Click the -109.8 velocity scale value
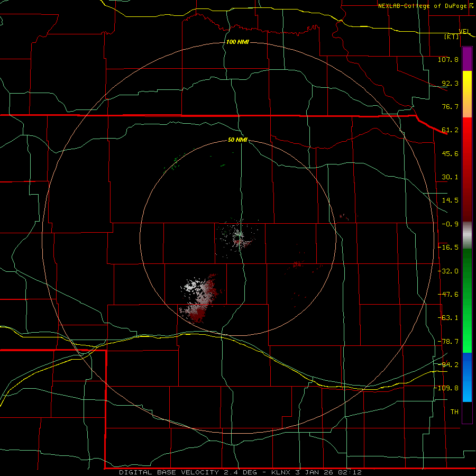 point(446,388)
